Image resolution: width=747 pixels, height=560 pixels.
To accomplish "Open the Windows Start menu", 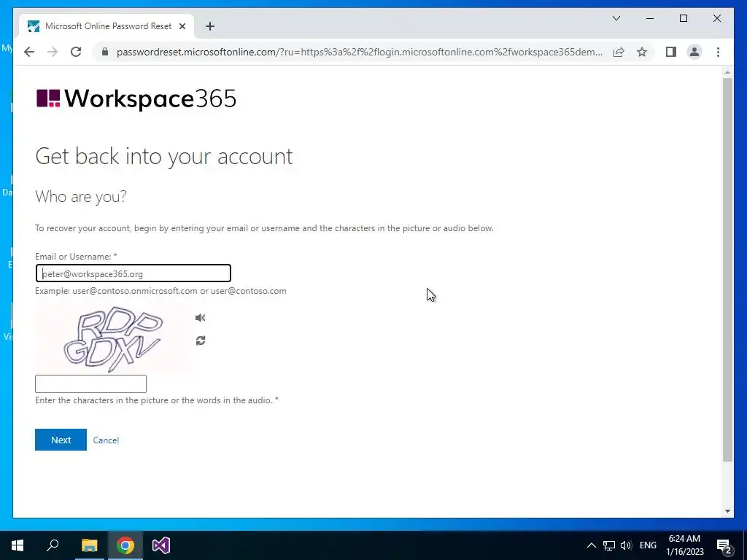I will pyautogui.click(x=18, y=545).
